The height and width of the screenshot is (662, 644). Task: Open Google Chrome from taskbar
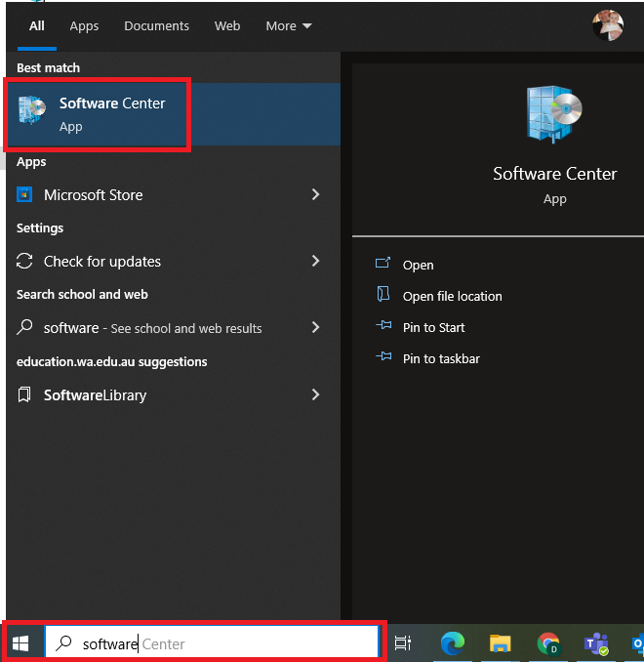[x=548, y=643]
